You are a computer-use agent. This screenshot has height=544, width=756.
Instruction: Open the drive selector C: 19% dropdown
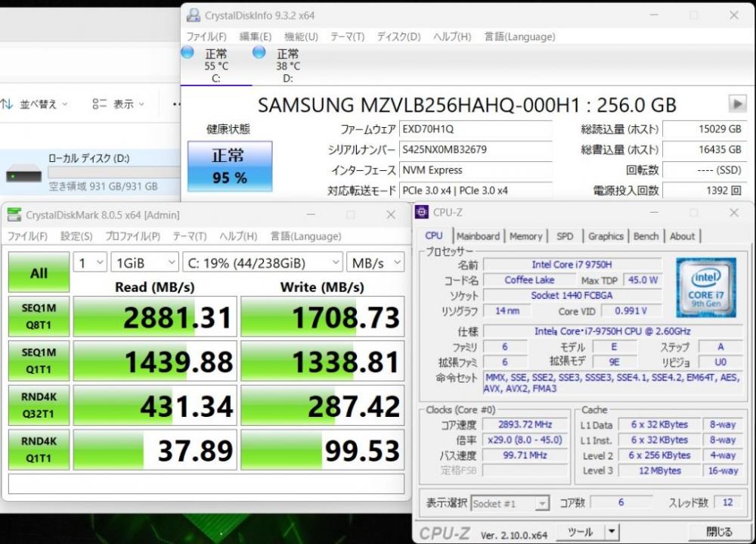tap(263, 263)
